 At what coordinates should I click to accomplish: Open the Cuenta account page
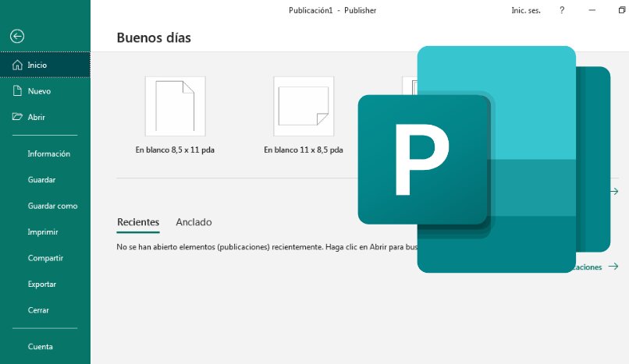40,346
